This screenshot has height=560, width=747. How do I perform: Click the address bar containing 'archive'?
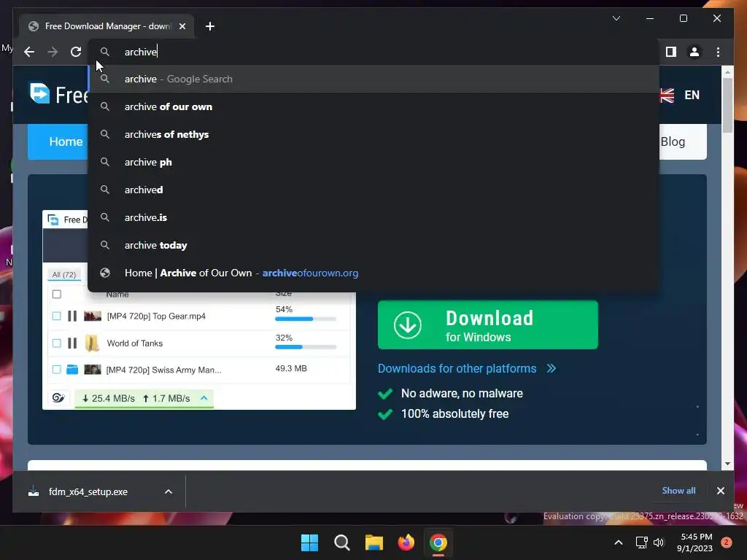(373, 52)
